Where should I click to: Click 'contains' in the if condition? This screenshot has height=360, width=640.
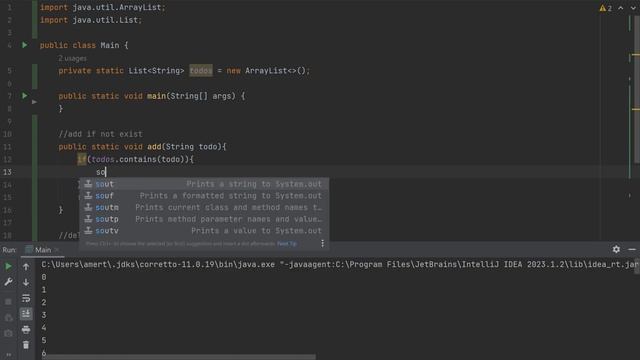138,159
